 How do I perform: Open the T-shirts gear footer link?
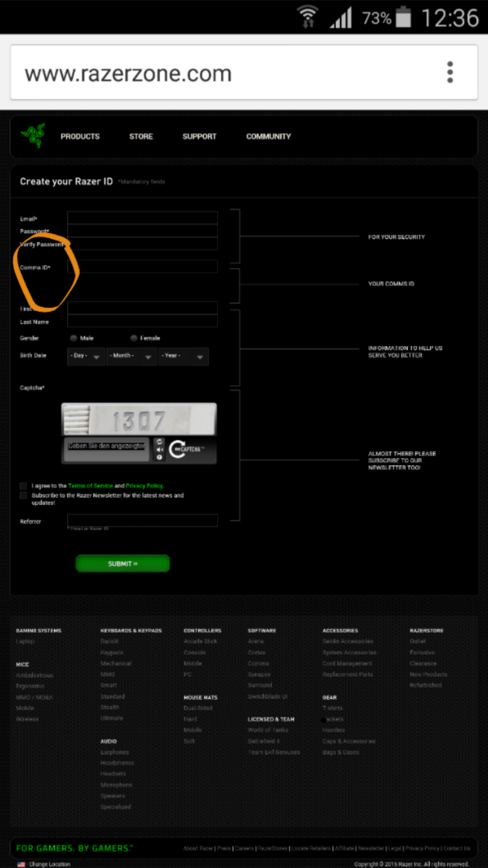point(333,708)
